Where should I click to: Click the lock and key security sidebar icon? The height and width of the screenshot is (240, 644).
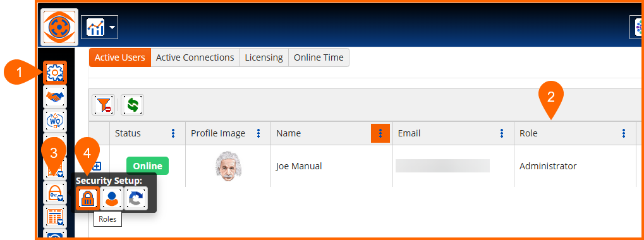click(x=54, y=193)
